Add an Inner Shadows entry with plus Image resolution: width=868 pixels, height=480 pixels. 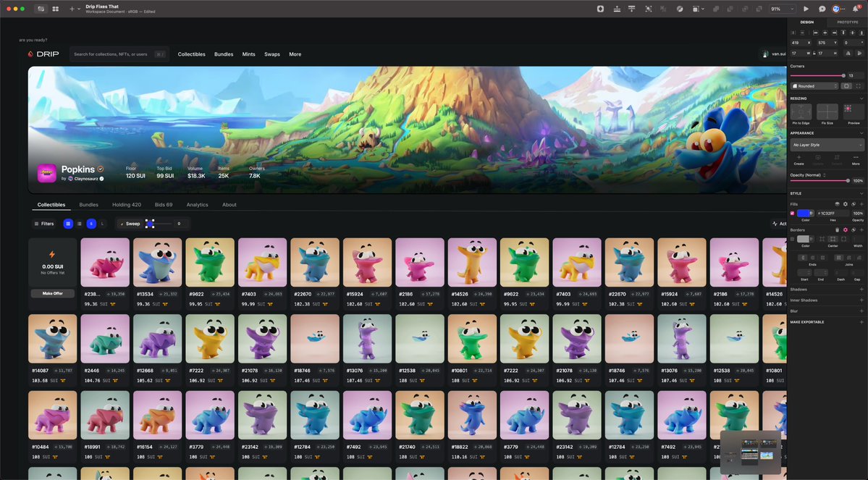(x=861, y=300)
